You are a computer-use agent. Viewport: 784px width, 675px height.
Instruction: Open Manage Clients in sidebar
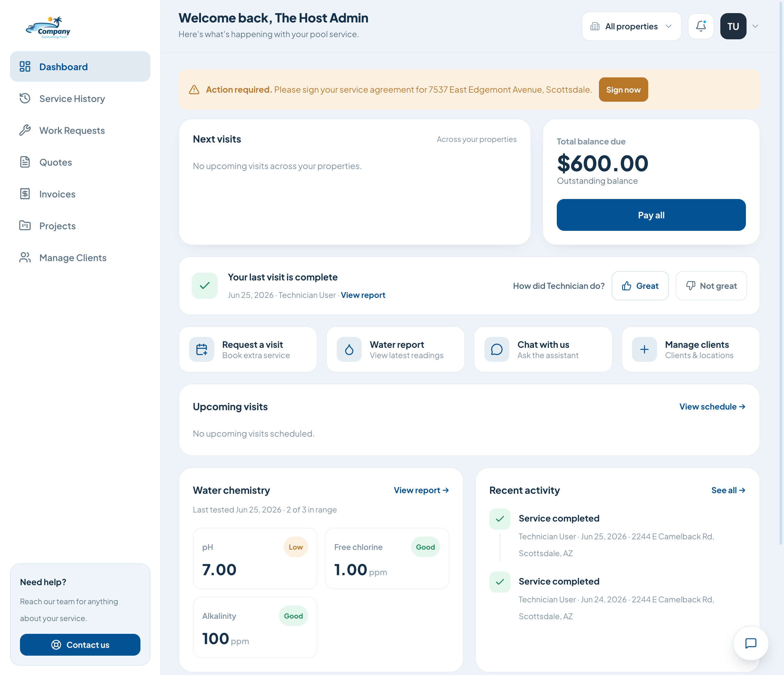tap(80, 257)
